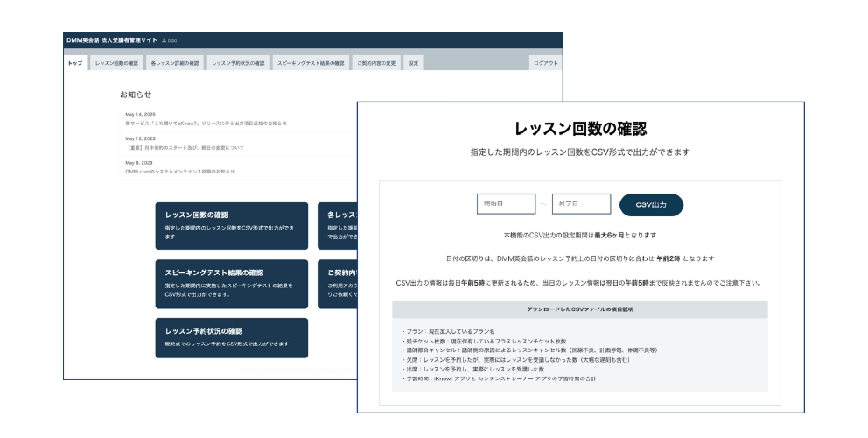The image size is (868, 438).
Task: Open the スピーキングテスト結果の確認 tab
Action: (310, 63)
